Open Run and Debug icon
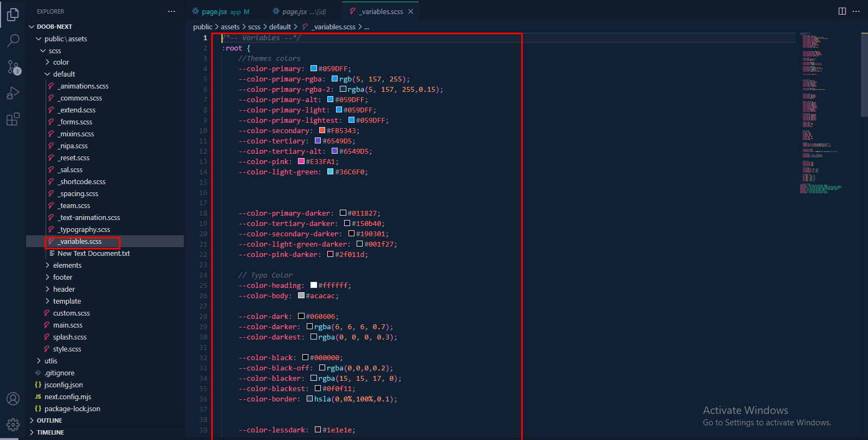 click(x=13, y=93)
